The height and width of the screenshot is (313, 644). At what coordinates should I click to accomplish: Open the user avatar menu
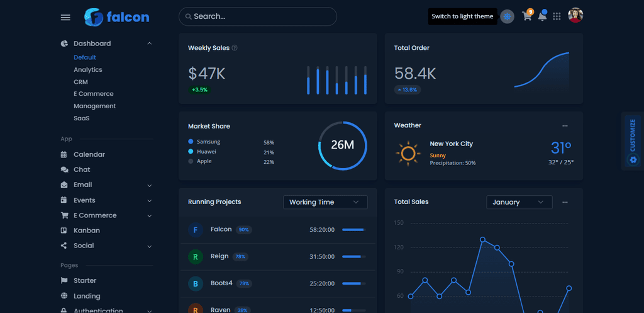click(x=575, y=15)
